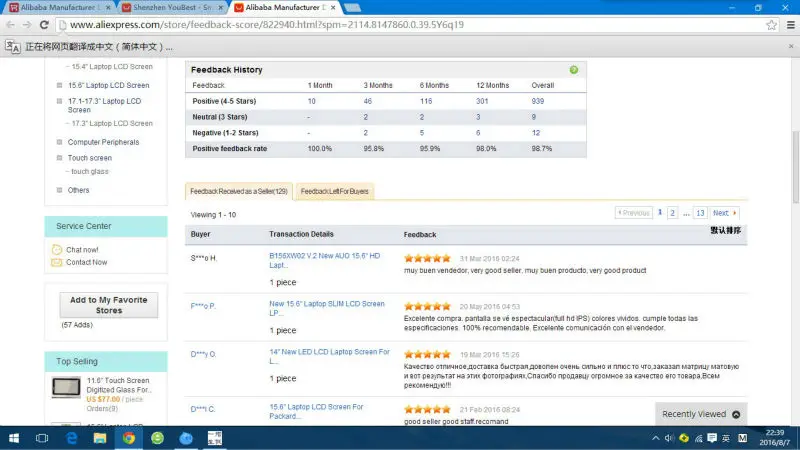The height and width of the screenshot is (450, 800).
Task: Open File Explorer from taskbar
Action: pos(100,438)
